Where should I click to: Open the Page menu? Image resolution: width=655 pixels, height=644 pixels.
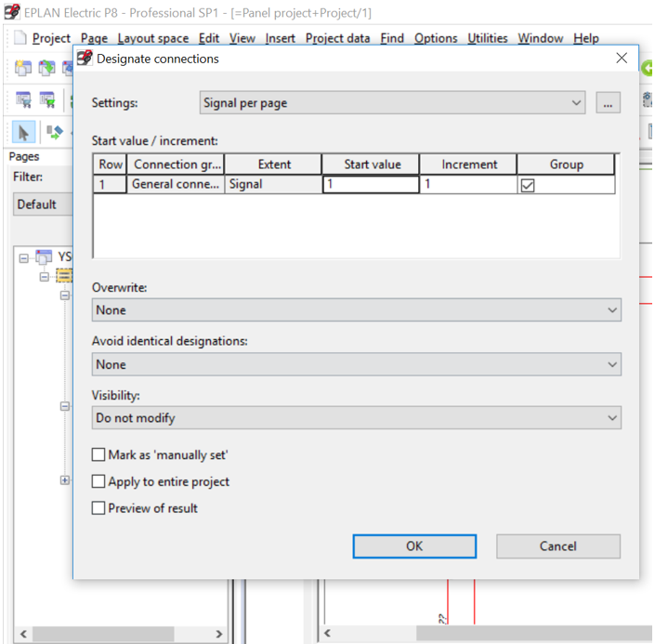tap(94, 38)
